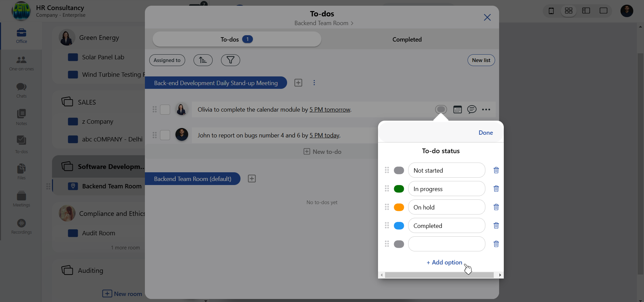Select the Completed tab

[407, 39]
